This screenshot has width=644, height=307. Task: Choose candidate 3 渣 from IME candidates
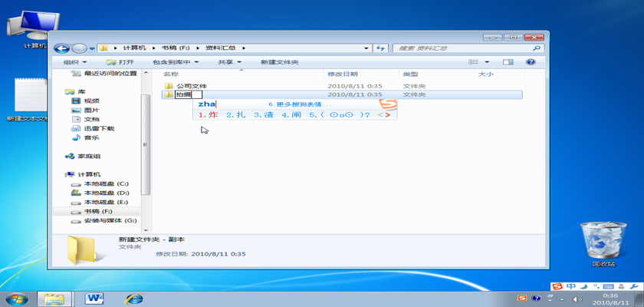263,115
